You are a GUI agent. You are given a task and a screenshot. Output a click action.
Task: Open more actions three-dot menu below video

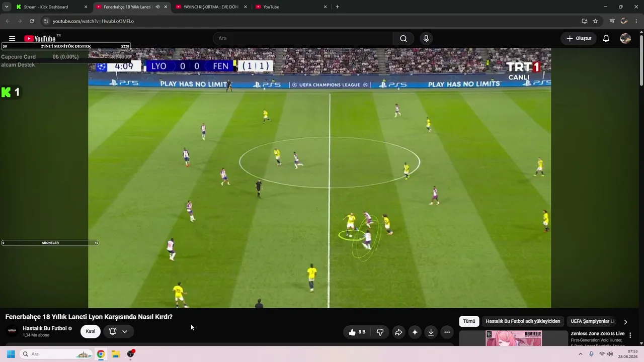447,332
